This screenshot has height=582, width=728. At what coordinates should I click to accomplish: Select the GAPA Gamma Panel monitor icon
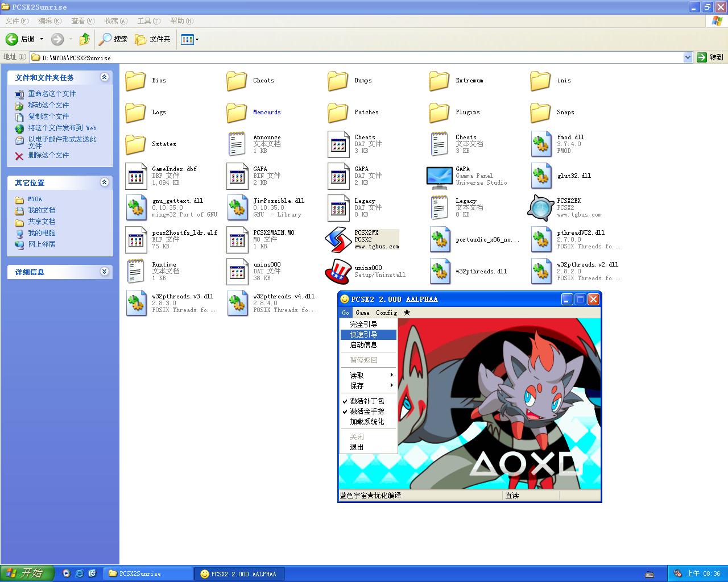(x=439, y=177)
